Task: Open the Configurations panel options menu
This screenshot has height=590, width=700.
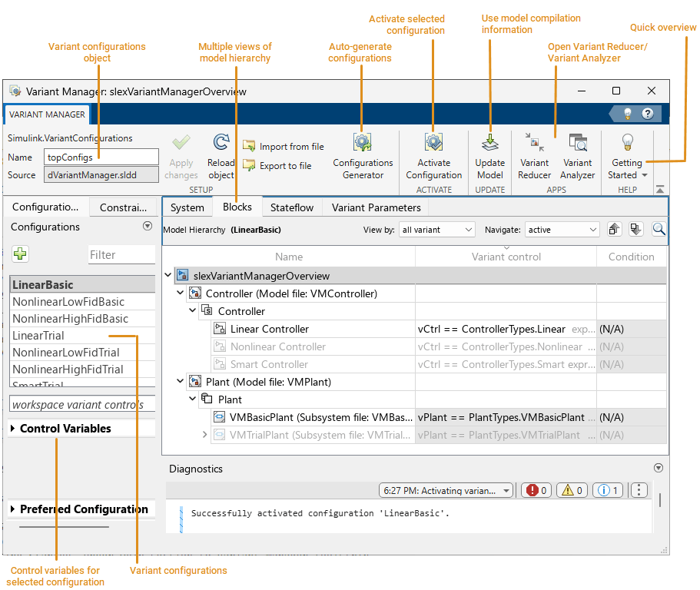Action: pos(148,226)
